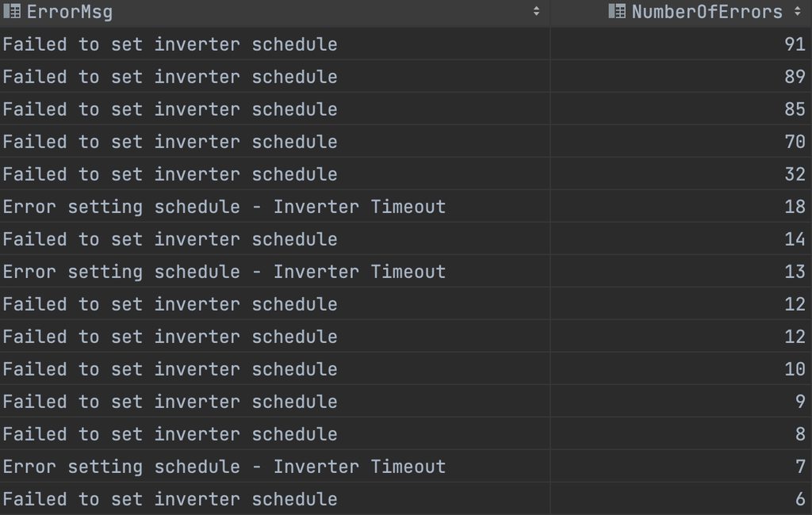Screen dimensions: 812x515
Task: Select the cell with value 89
Action: tap(794, 77)
